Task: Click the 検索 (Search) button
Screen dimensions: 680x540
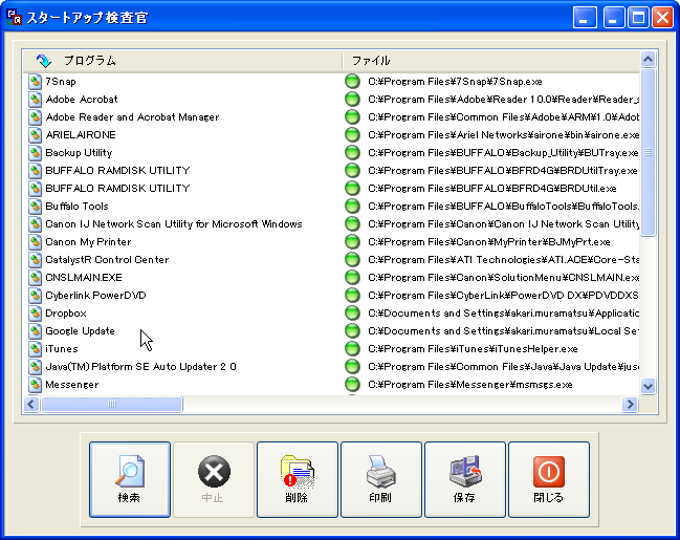Action: (x=130, y=479)
